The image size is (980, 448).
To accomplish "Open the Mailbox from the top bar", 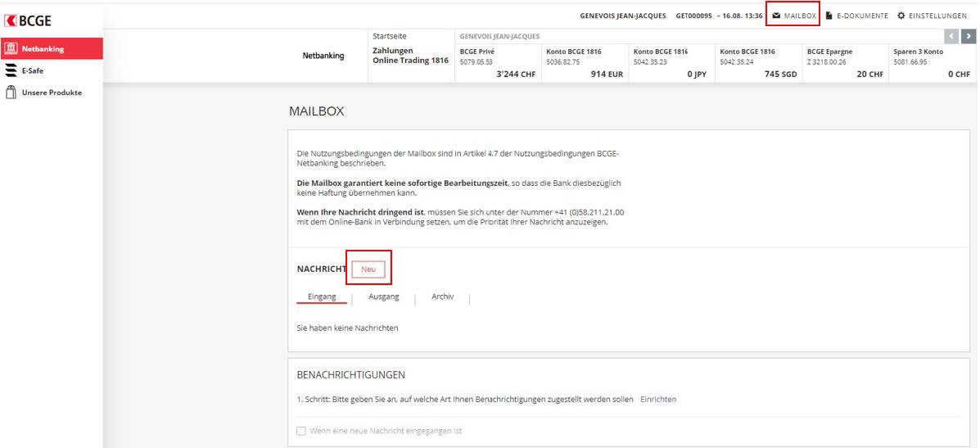I will (x=793, y=16).
